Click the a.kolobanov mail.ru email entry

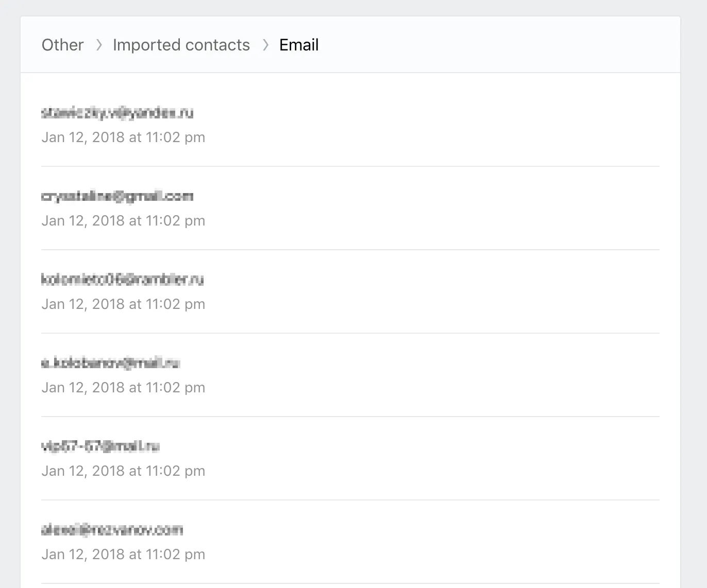pyautogui.click(x=110, y=363)
